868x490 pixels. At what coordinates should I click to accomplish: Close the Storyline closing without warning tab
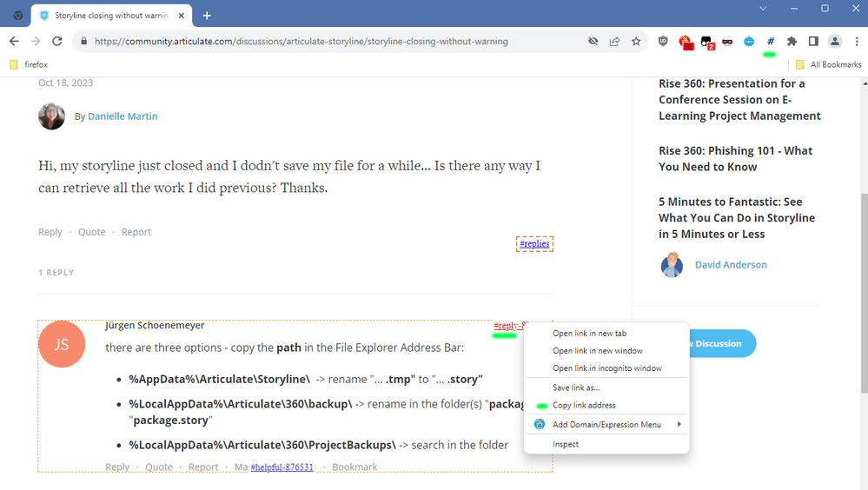coord(181,16)
